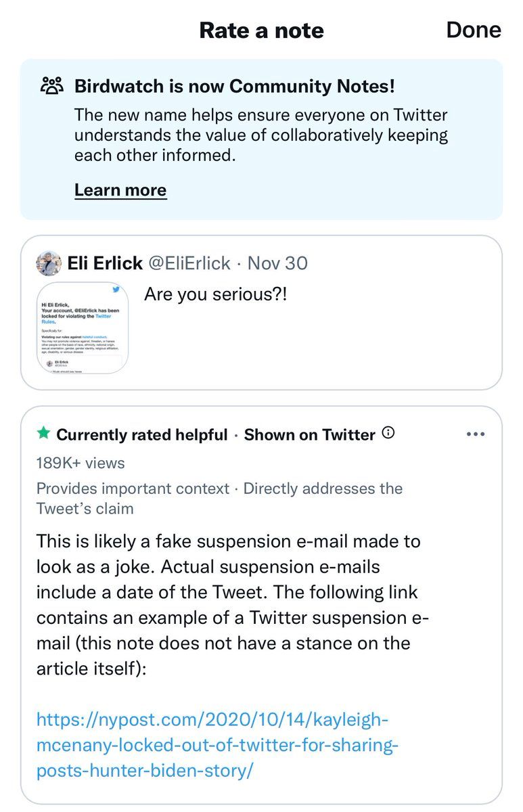Image resolution: width=523 pixels, height=812 pixels.
Task: Tap the Shown on Twitter label
Action: pos(309,434)
